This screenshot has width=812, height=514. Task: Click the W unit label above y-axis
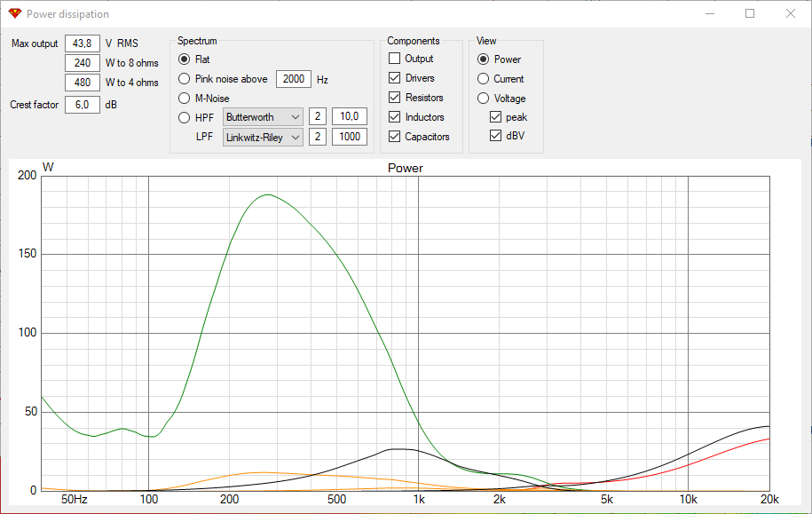pos(48,168)
